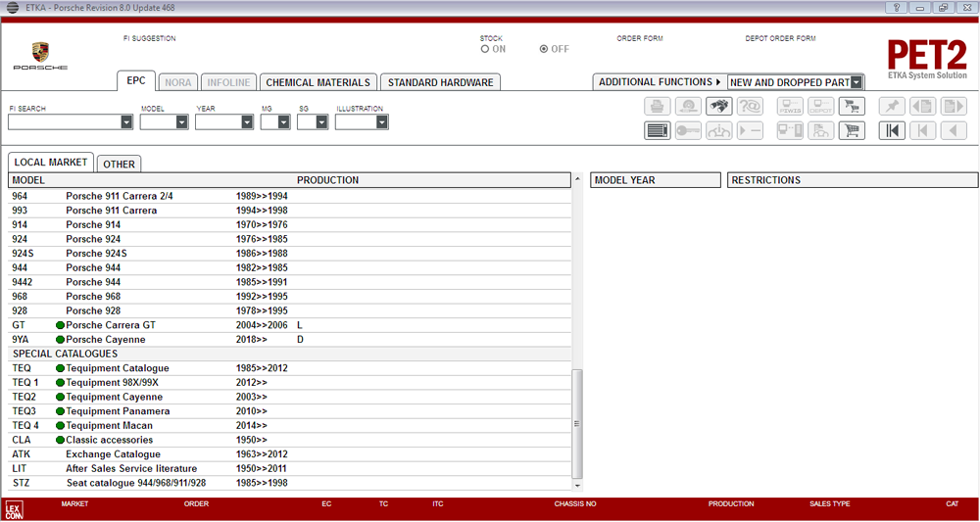Screen dimensions: 980x522
Task: Click the plain left arrow icon
Action: coord(954,130)
